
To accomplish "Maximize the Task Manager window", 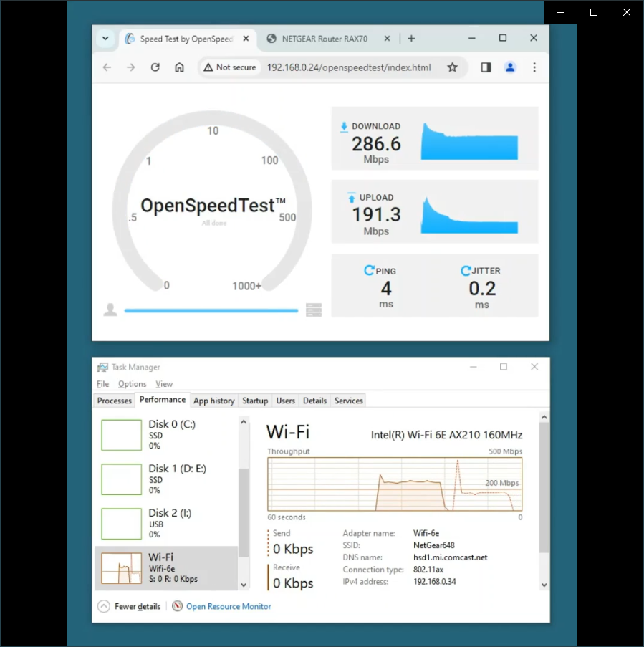I will tap(504, 366).
